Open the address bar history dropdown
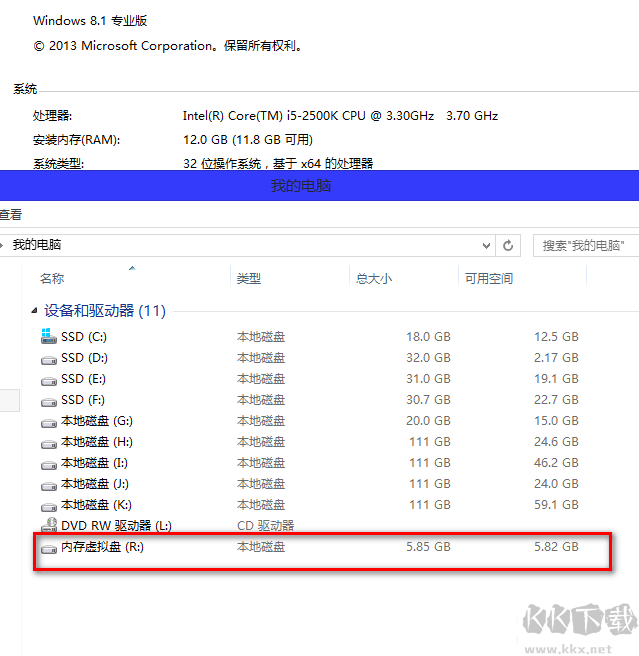The image size is (639, 656). click(486, 245)
